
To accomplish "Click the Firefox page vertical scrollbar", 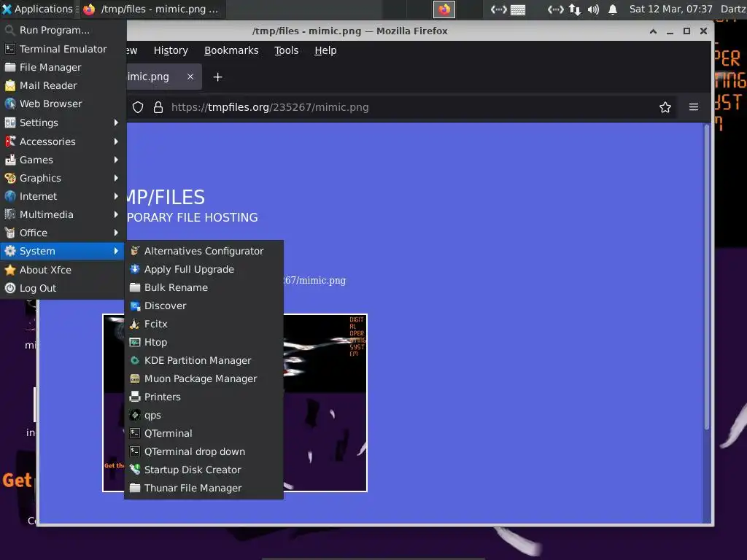I will [706, 276].
